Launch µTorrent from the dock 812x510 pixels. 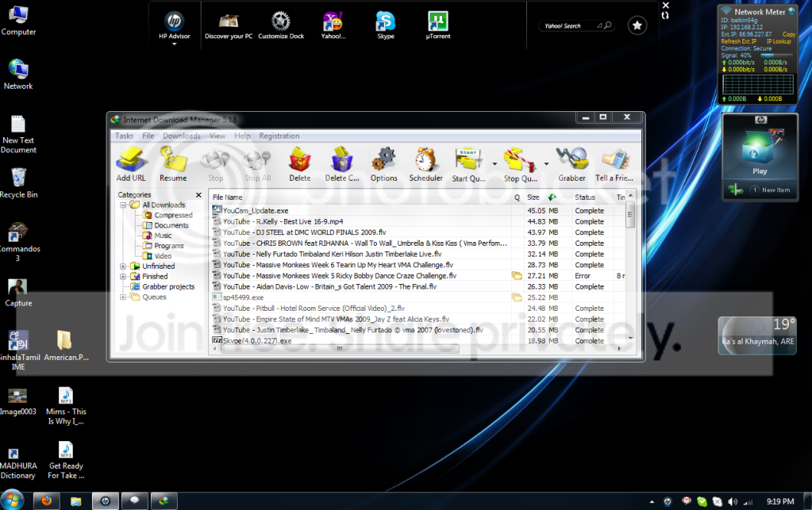tap(438, 26)
